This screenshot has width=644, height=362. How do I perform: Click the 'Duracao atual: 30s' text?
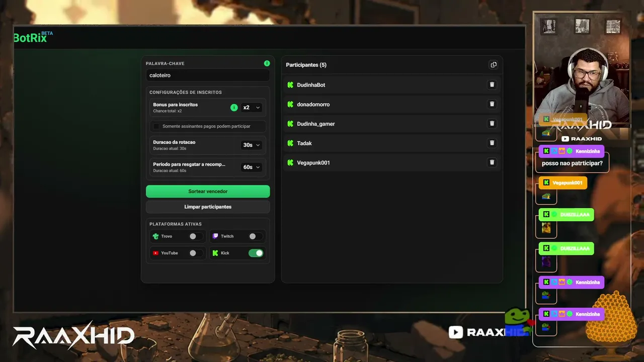coord(170,148)
